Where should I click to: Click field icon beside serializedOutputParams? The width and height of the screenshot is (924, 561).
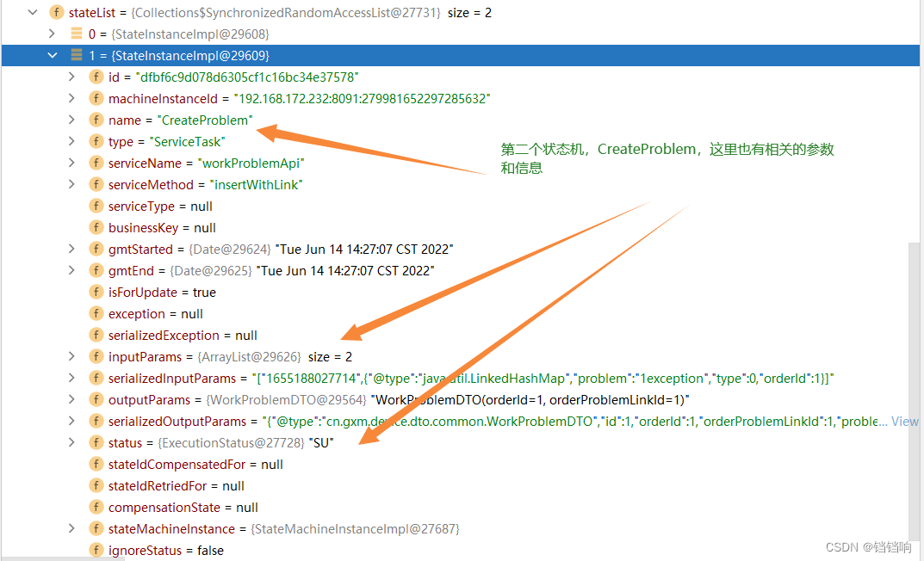[96, 421]
